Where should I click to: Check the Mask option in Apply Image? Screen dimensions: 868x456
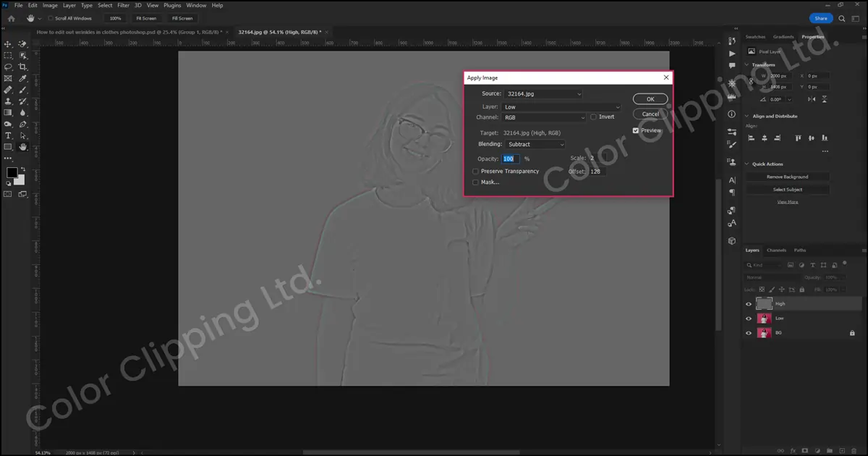[x=475, y=182]
